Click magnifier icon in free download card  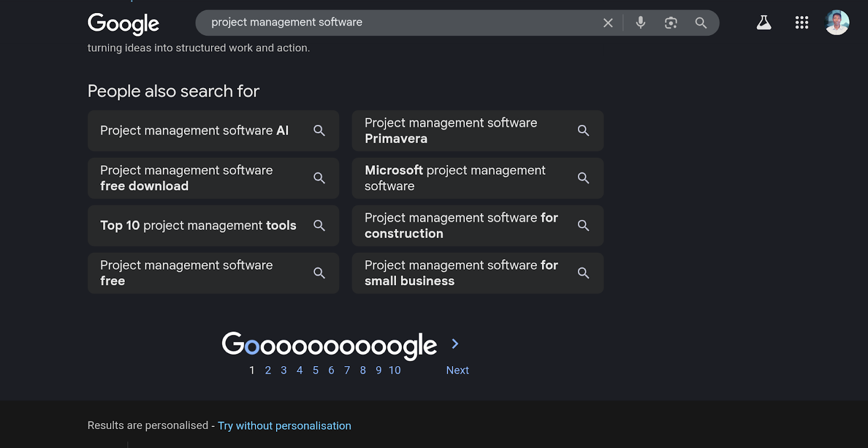click(320, 178)
